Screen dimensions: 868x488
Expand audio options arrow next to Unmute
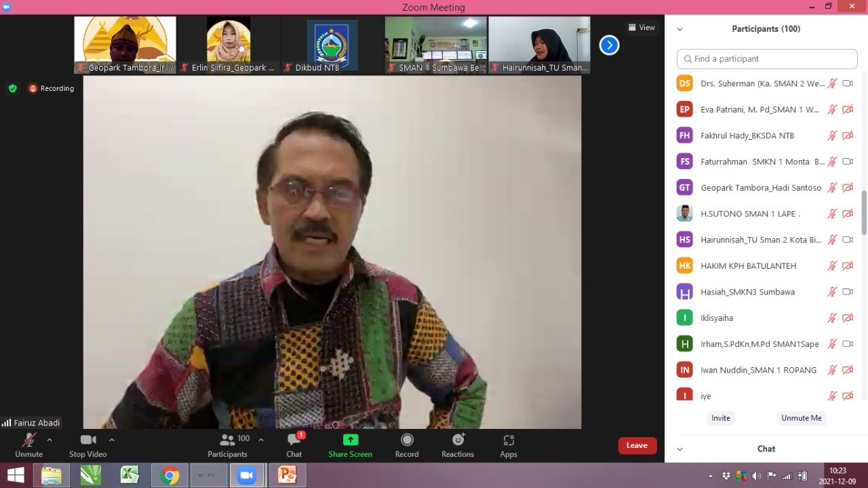[x=50, y=440]
